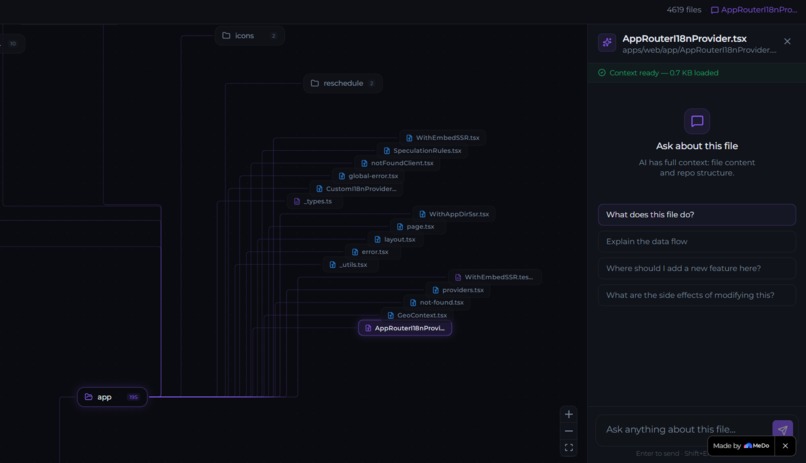The width and height of the screenshot is (806, 463).
Task: Select the _utils.tsx file node
Action: (x=349, y=265)
